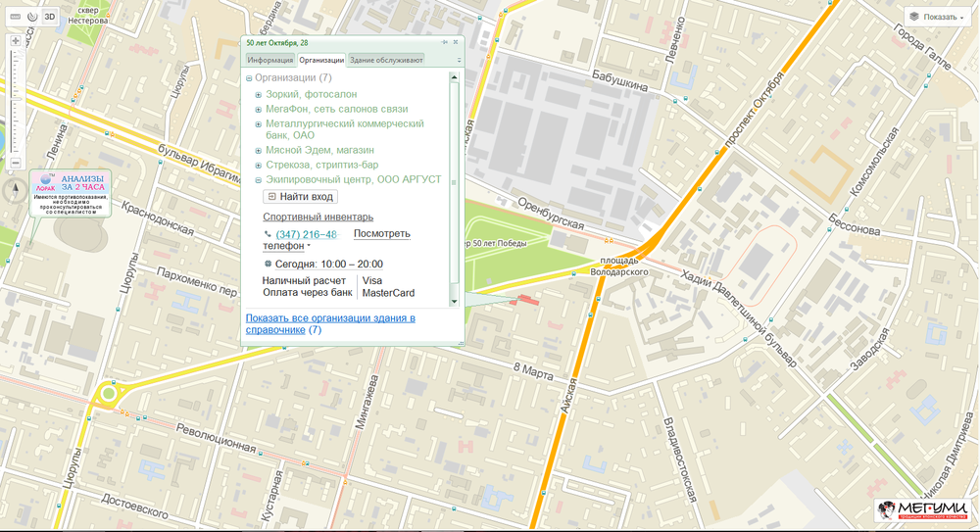This screenshot has width=980, height=532.
Task: Click Посмотреть to reveal phone number
Action: 381,233
